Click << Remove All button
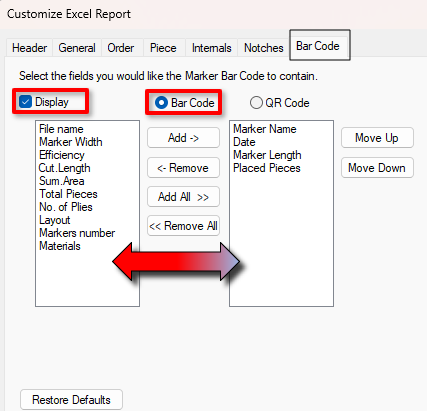The width and height of the screenshot is (427, 411). 183,226
